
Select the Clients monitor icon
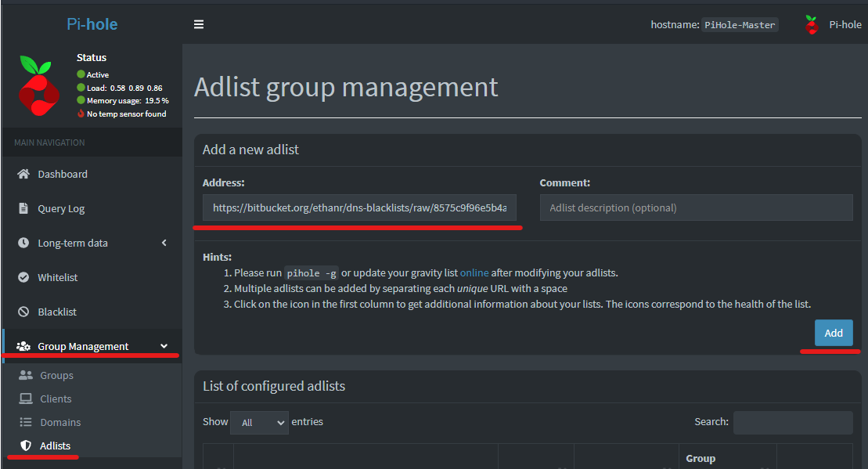coord(27,399)
